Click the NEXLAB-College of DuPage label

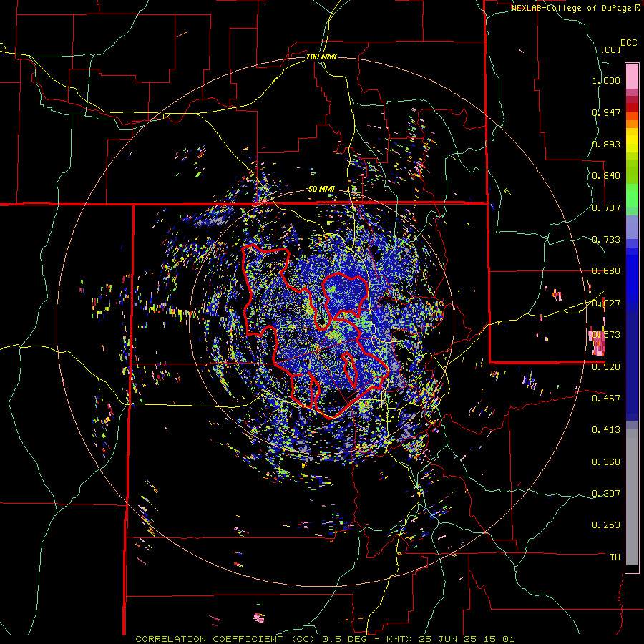[572, 8]
